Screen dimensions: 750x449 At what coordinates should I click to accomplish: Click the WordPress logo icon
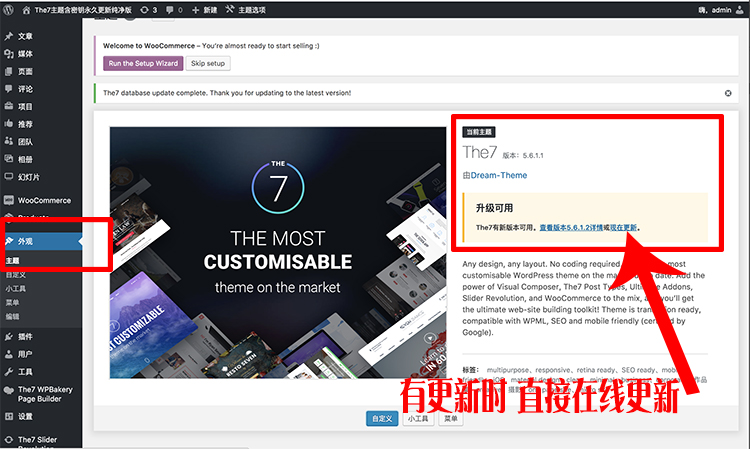pos(8,10)
